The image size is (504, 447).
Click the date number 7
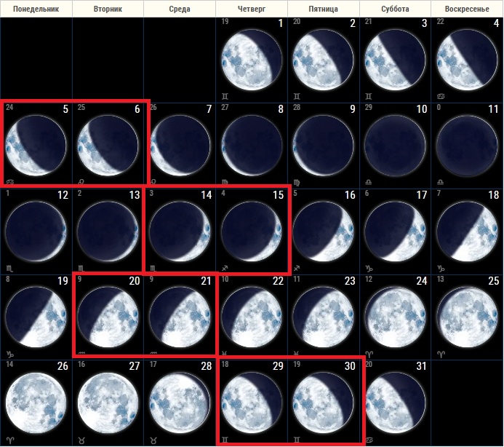point(209,109)
